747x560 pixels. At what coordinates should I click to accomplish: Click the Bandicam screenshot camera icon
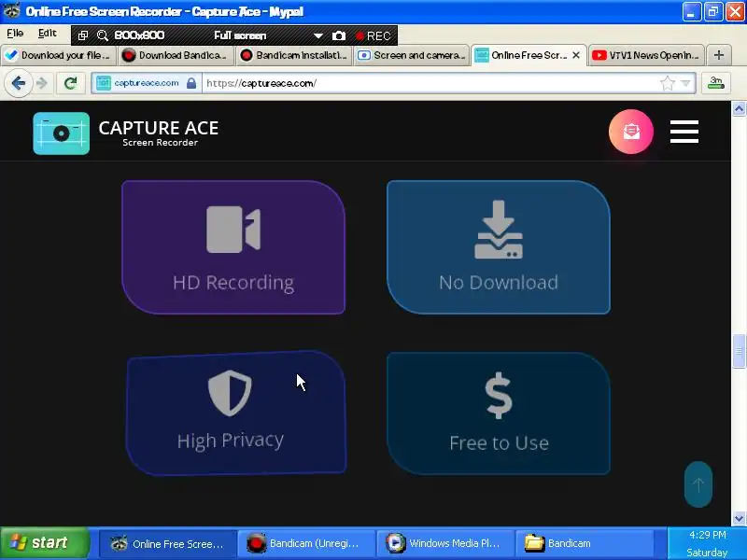[339, 35]
